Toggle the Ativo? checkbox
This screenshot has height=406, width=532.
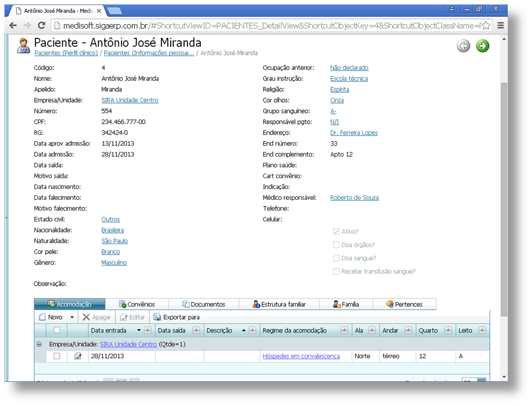[336, 232]
